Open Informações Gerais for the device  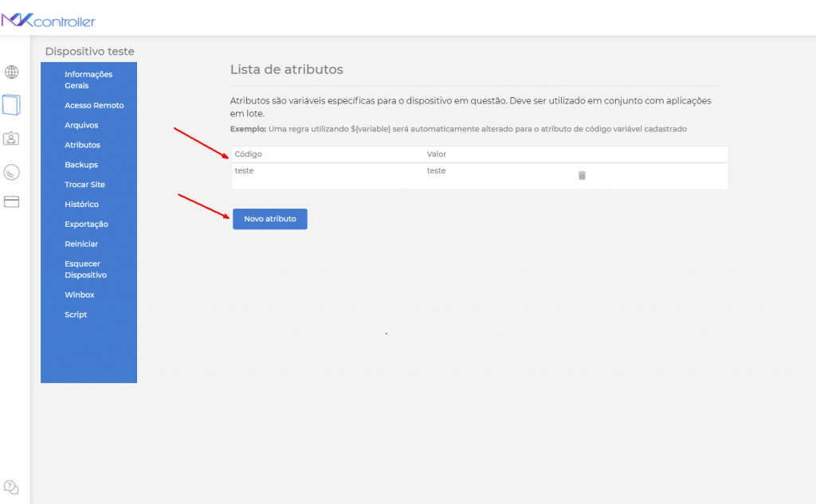point(90,79)
